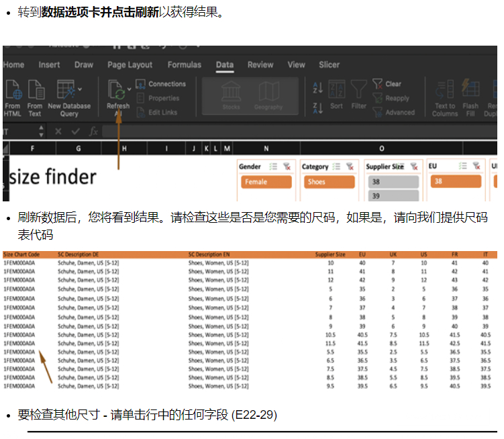Image resolution: width=504 pixels, height=439 pixels.
Task: Open the Slicer ribbon tab
Action: pyautogui.click(x=329, y=65)
